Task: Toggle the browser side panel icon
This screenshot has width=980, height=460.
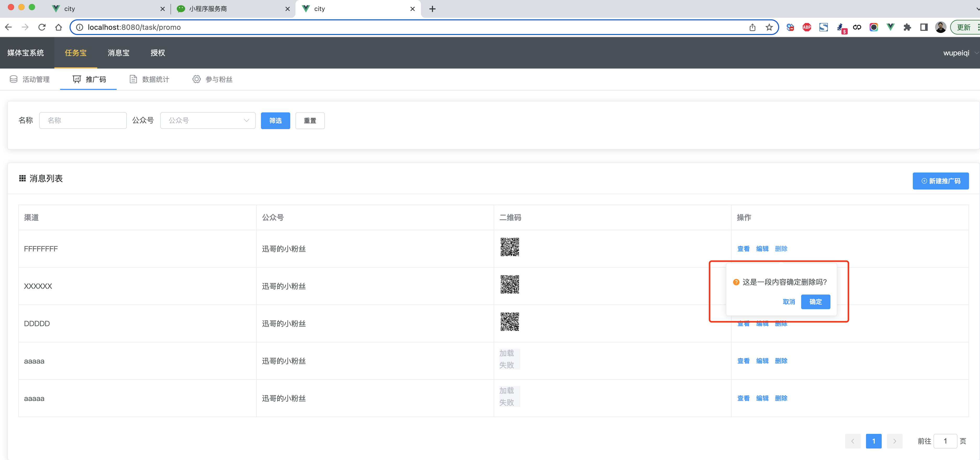Action: (924, 27)
